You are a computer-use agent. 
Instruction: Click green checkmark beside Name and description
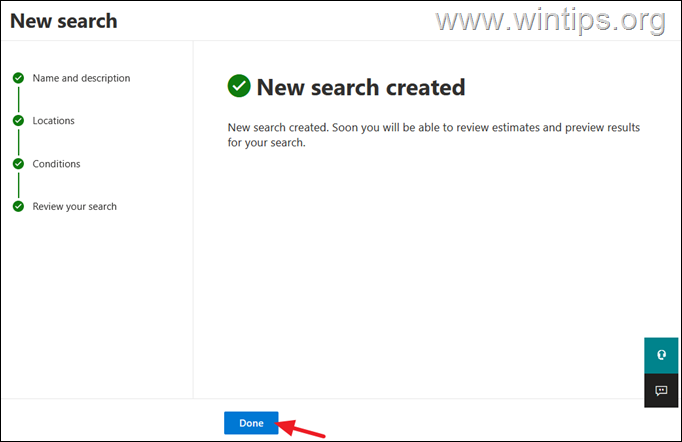(18, 78)
